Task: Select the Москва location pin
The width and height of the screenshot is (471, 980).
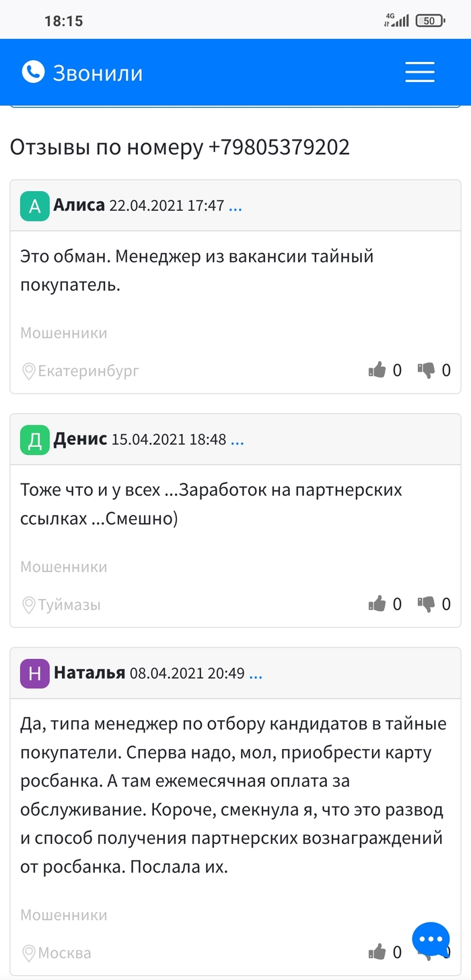Action: pos(29,953)
